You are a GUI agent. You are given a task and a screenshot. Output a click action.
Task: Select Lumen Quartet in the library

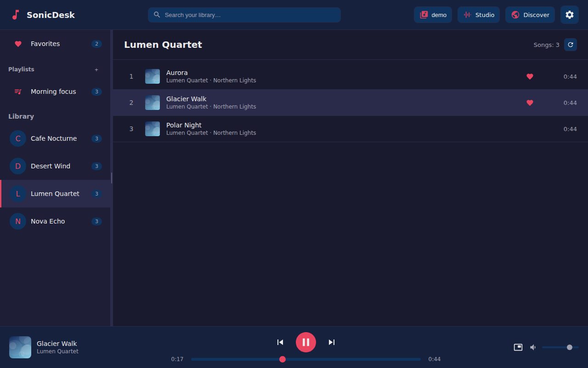(x=55, y=194)
